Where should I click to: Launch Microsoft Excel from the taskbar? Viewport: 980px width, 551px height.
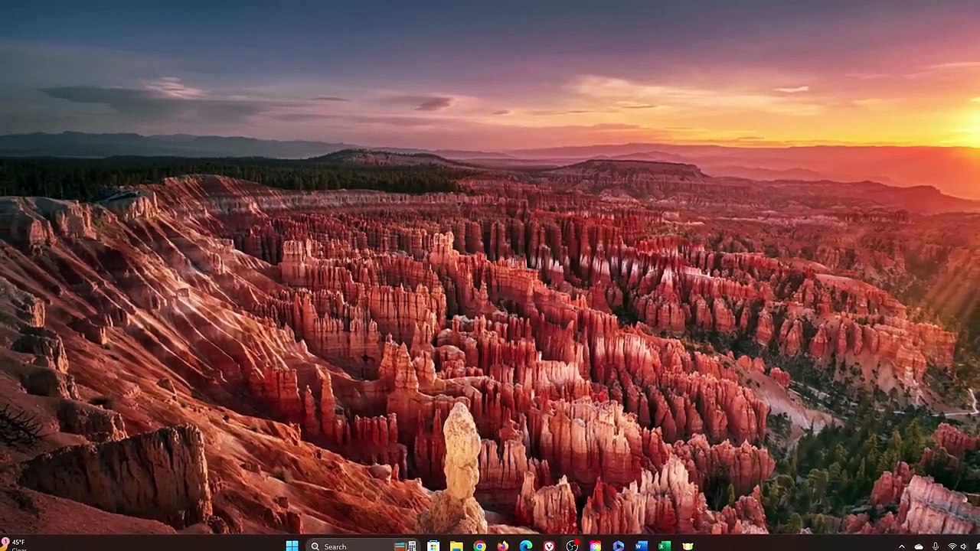pos(665,546)
